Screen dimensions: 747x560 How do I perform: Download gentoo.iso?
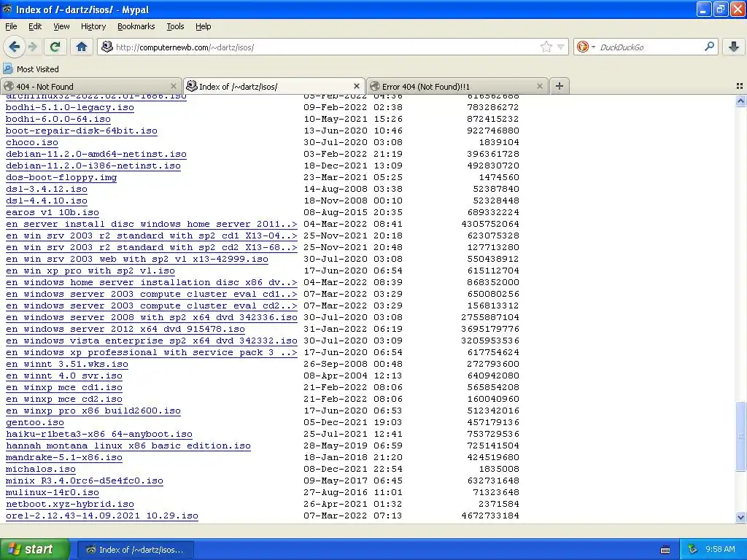(35, 422)
